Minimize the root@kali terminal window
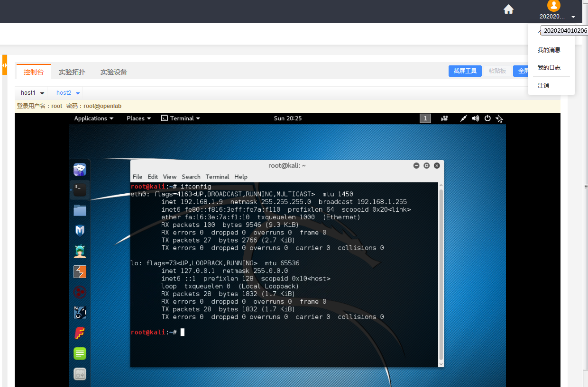This screenshot has height=387, width=588. click(x=416, y=166)
